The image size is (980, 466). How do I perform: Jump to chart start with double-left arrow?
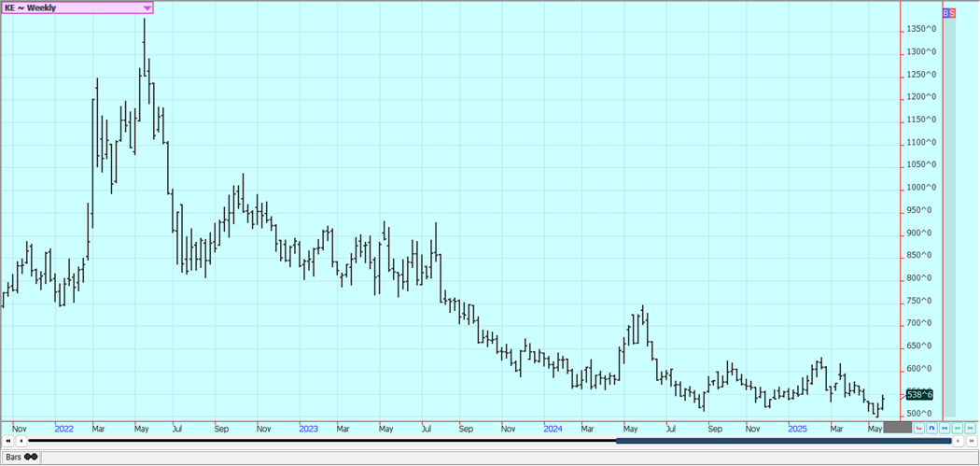(x=8, y=441)
